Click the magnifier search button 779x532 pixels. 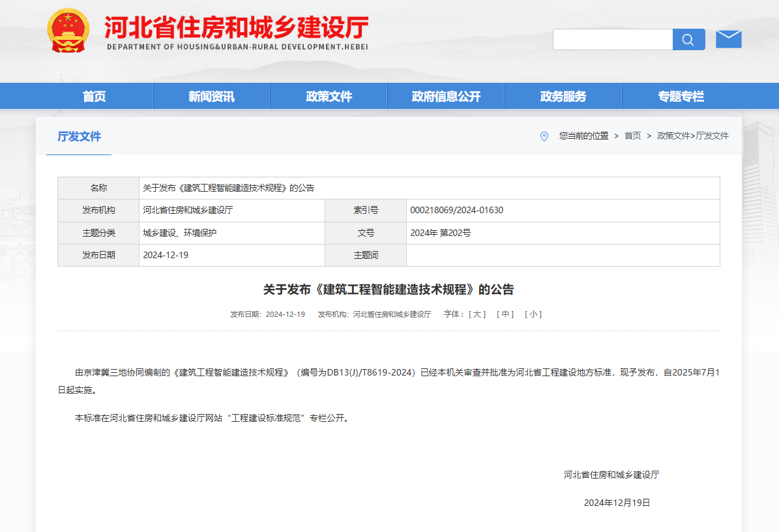coord(688,40)
